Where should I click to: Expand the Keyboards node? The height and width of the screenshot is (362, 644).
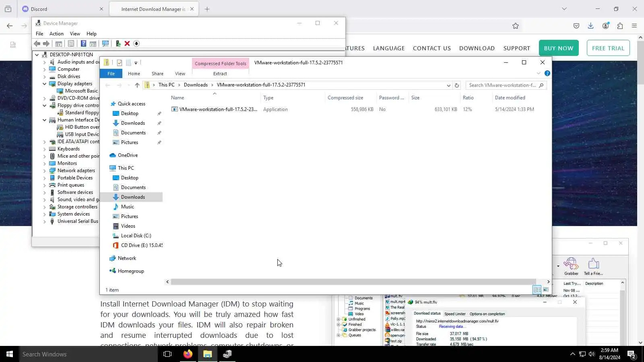point(44,149)
